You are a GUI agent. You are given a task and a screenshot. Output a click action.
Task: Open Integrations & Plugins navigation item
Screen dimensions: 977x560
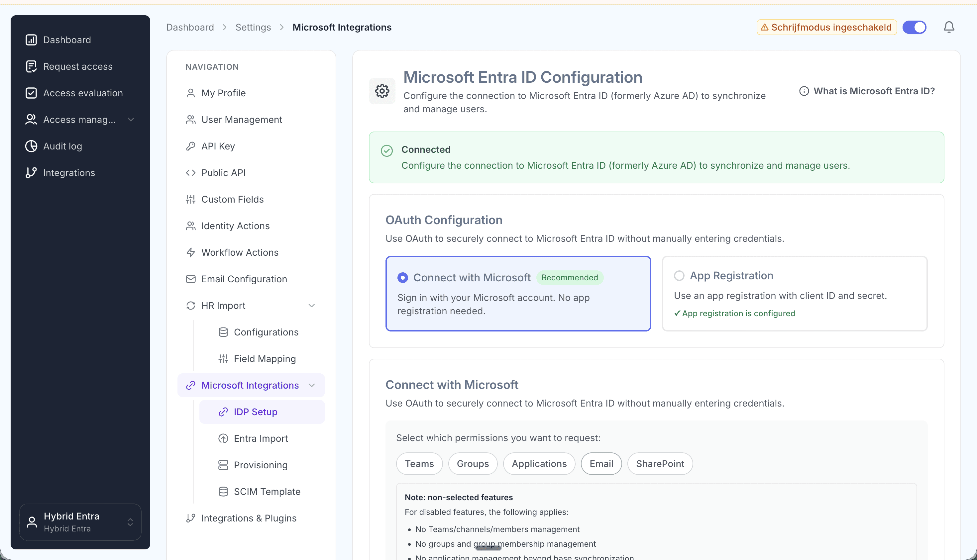(x=251, y=518)
